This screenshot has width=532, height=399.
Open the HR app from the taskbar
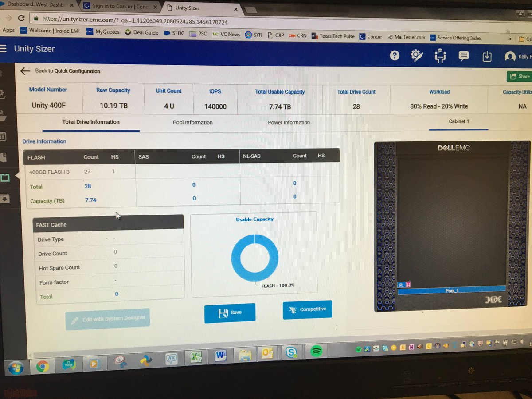pyautogui.click(x=171, y=358)
